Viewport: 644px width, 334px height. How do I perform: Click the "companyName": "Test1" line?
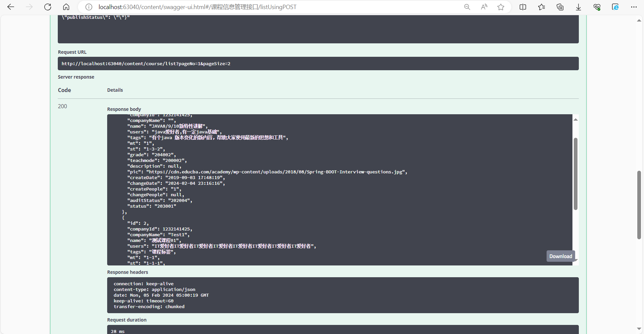tap(158, 235)
